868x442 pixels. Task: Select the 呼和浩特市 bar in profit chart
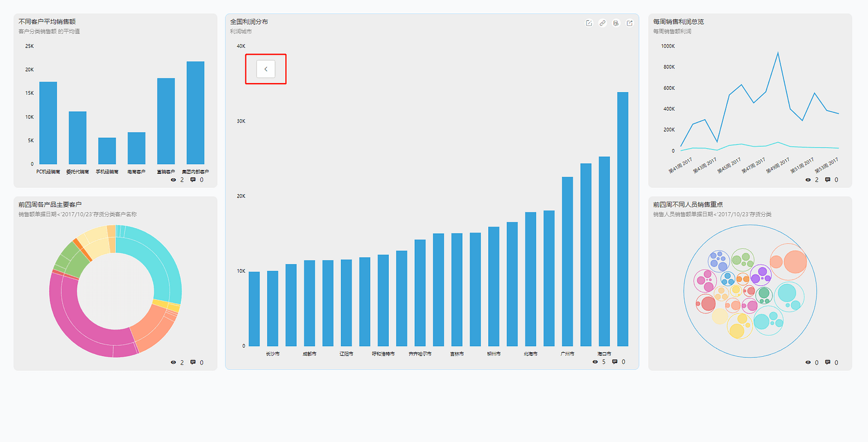pos(383,300)
